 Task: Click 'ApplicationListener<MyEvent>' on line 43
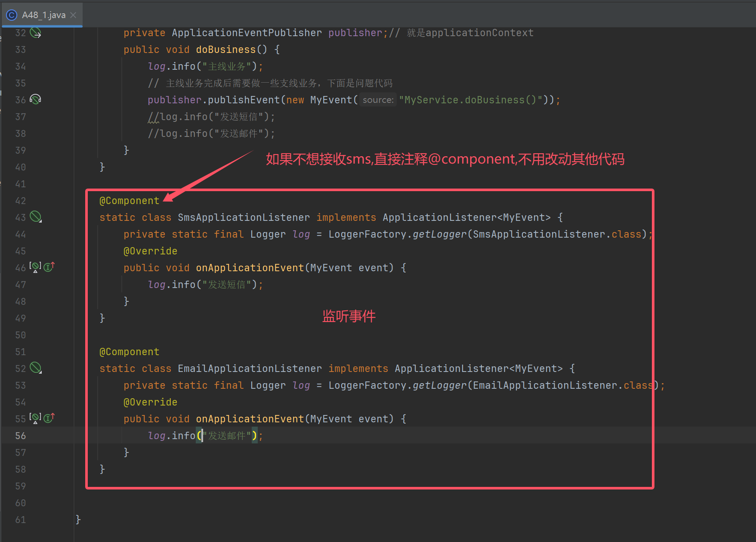coord(466,217)
